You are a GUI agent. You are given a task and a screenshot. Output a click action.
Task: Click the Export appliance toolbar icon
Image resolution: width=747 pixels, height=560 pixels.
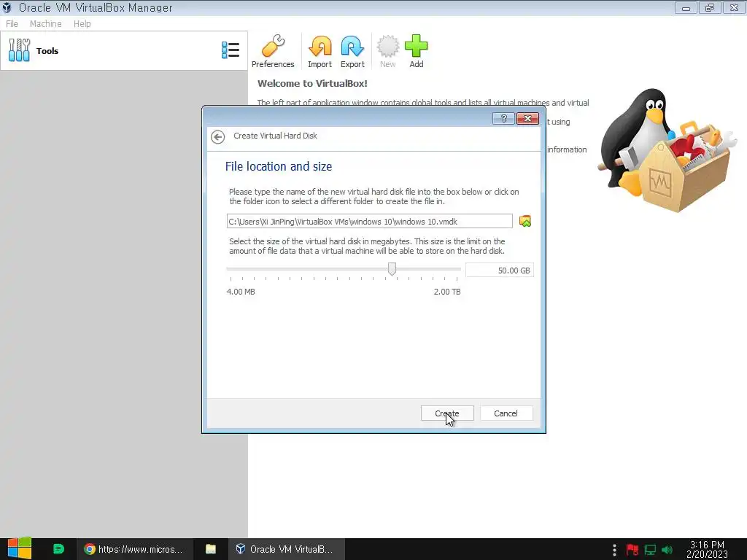tap(352, 51)
